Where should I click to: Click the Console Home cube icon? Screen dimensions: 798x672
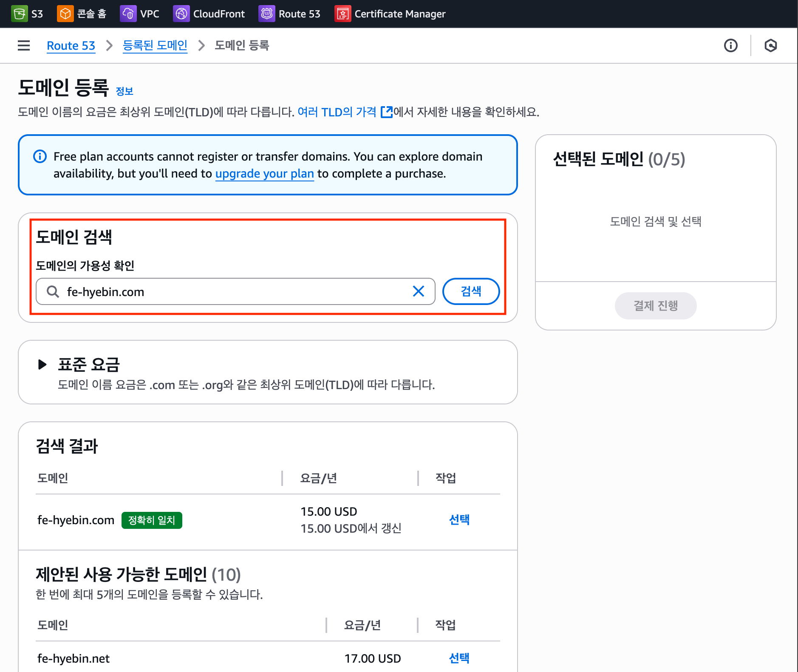point(65,14)
